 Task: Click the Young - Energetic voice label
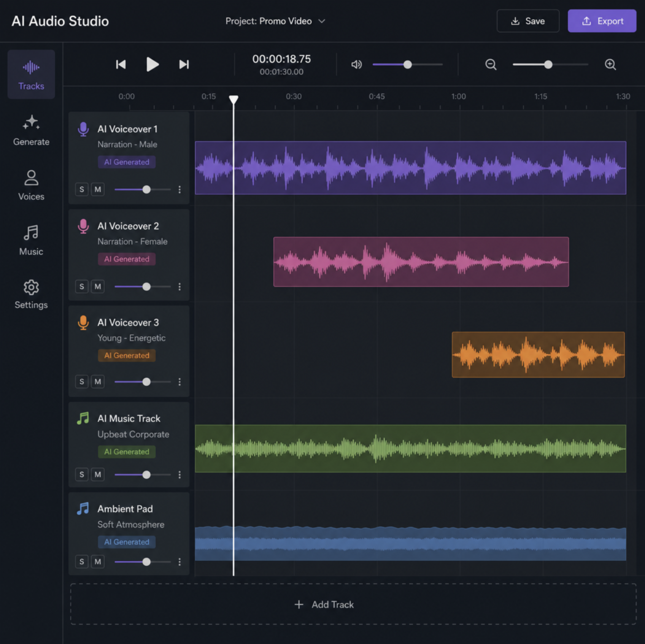point(131,338)
